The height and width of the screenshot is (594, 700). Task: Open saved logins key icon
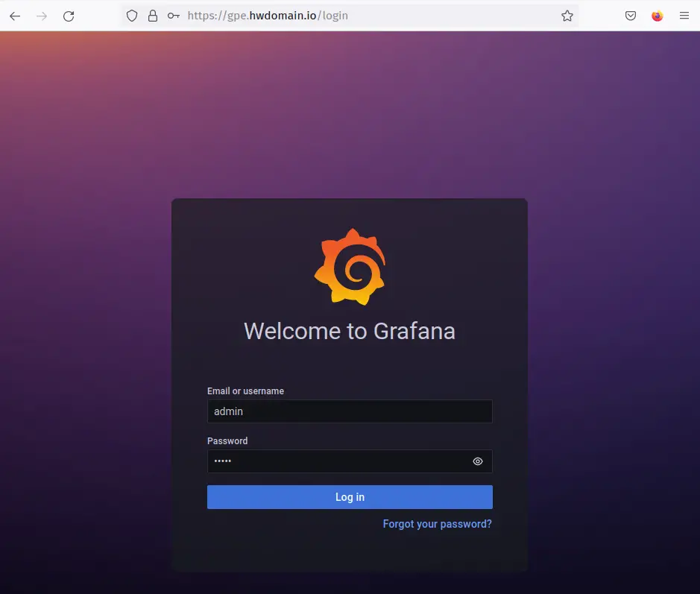173,16
